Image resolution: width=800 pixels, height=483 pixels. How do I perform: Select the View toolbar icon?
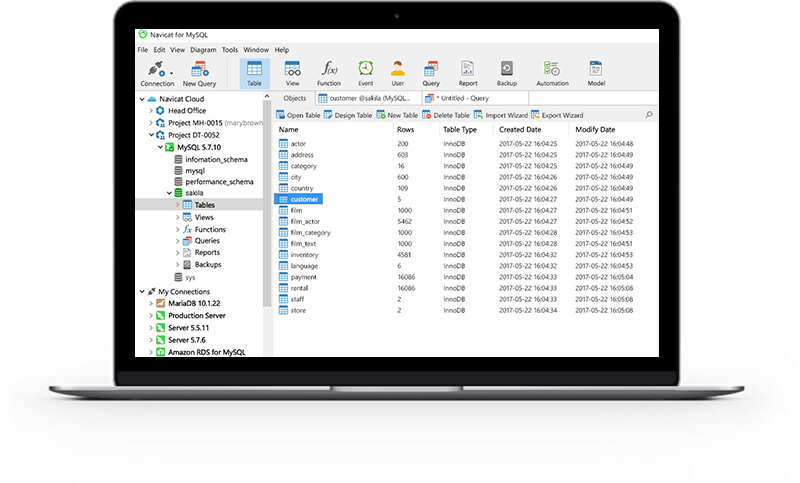(x=292, y=69)
